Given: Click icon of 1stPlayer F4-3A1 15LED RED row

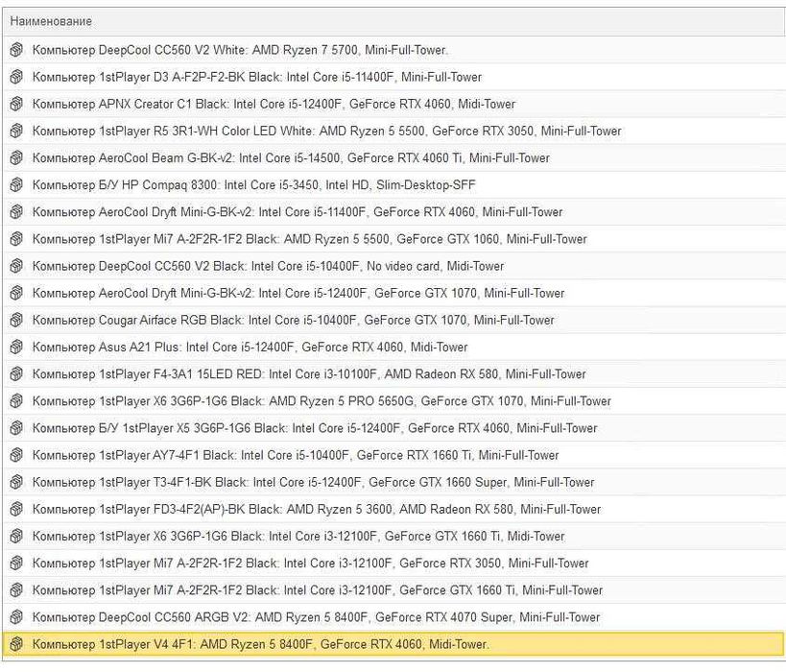Looking at the screenshot, I should point(16,374).
